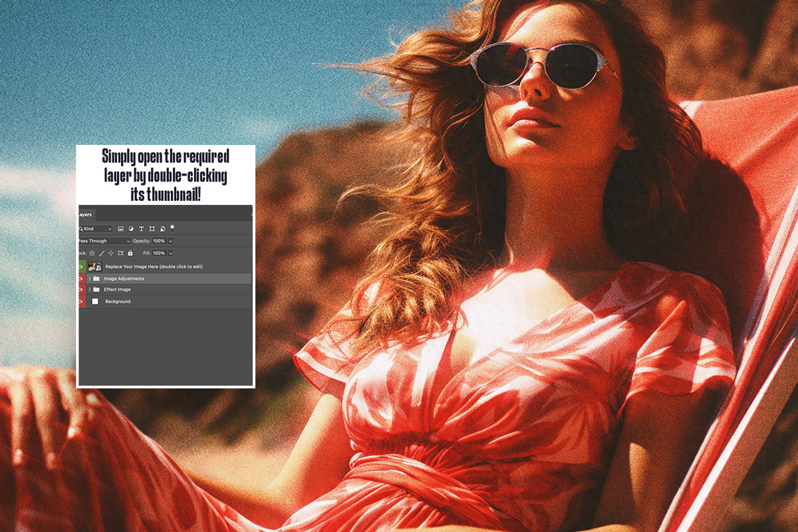Image resolution: width=798 pixels, height=532 pixels.
Task: Click the Opacity 100% value field
Action: [x=159, y=241]
